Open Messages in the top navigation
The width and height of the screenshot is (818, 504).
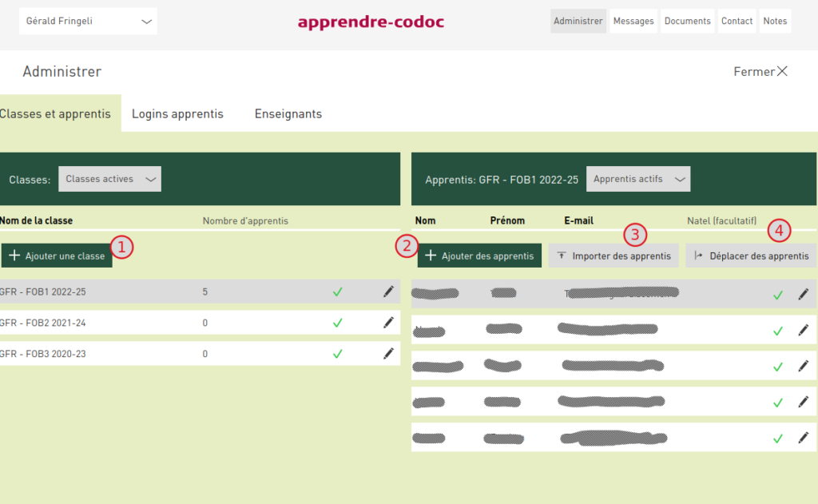pyautogui.click(x=633, y=22)
